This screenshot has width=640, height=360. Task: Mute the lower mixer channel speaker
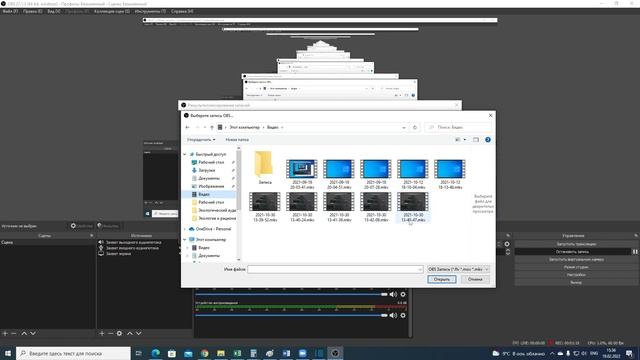pyautogui.click(x=393, y=315)
